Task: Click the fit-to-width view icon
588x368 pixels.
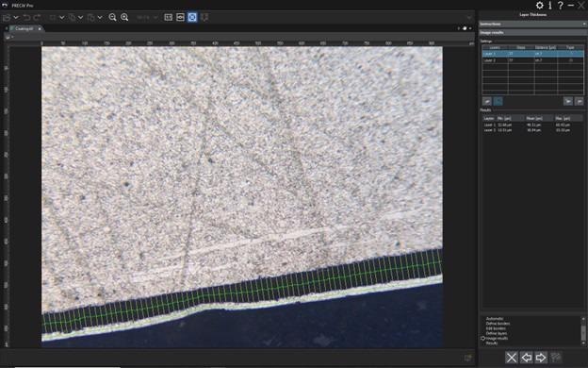Action: tap(180, 17)
